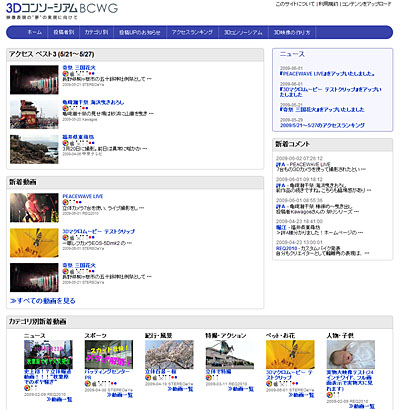Open the PEACEWAVE LIVE news announcement link
Viewport: 400px width, 410px height.
point(328,74)
